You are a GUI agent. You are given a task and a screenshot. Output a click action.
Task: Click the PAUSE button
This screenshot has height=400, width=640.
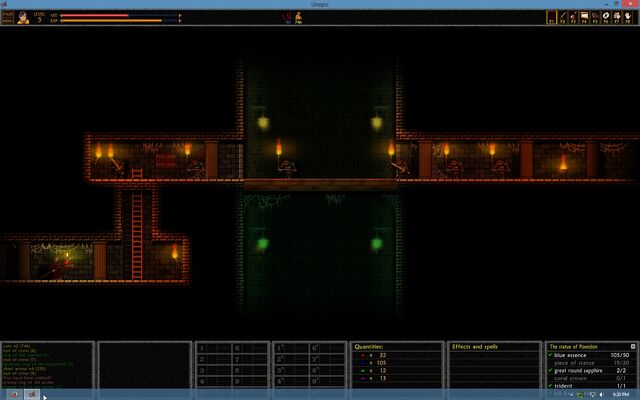coord(8,14)
